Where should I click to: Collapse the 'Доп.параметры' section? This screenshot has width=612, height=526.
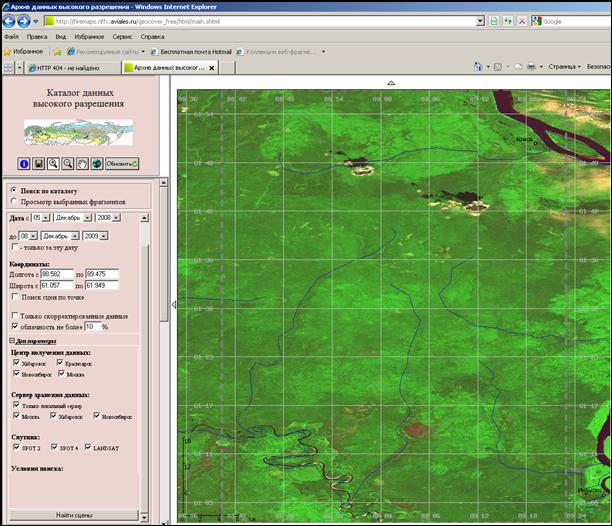click(x=11, y=341)
